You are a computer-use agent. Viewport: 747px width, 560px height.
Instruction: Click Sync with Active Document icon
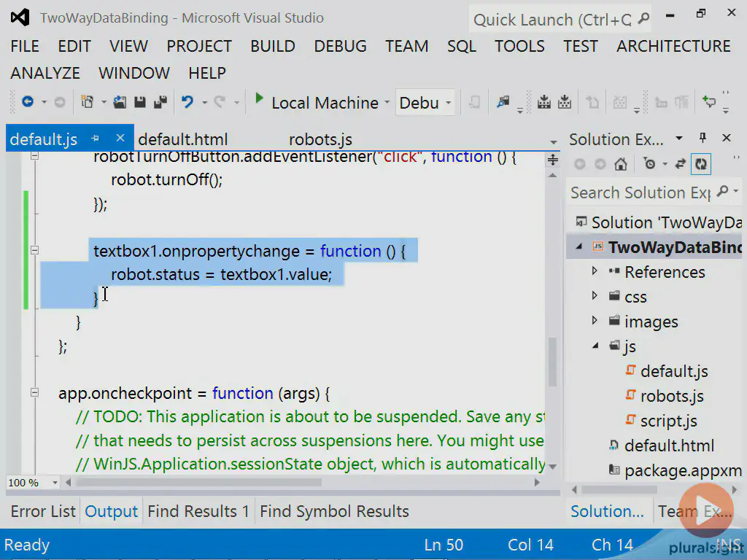pos(681,164)
